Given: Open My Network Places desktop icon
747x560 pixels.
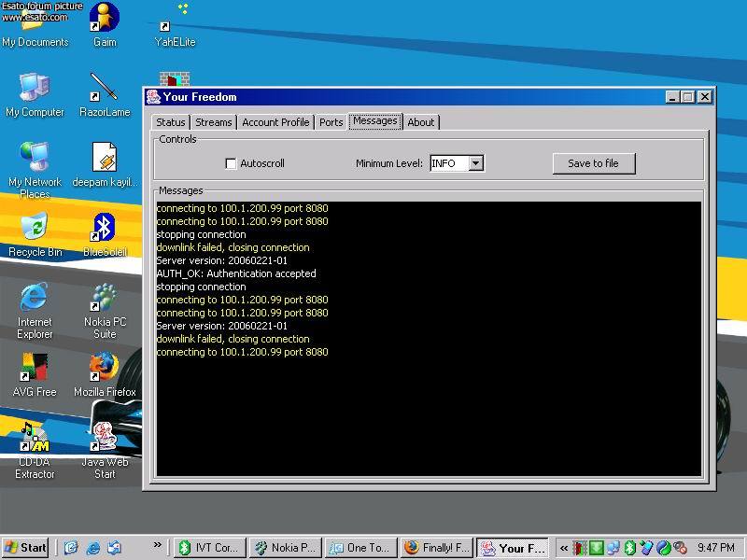Looking at the screenshot, I should tap(35, 170).
